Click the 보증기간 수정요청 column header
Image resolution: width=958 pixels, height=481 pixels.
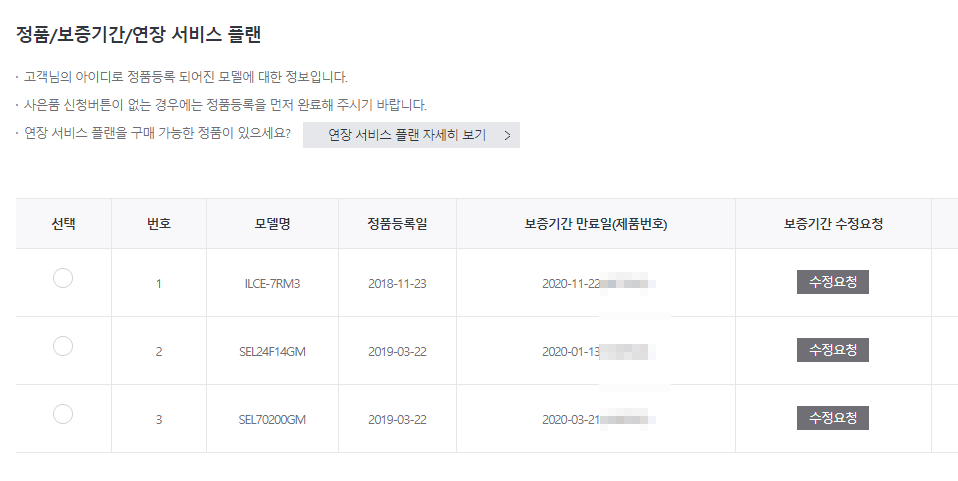833,224
